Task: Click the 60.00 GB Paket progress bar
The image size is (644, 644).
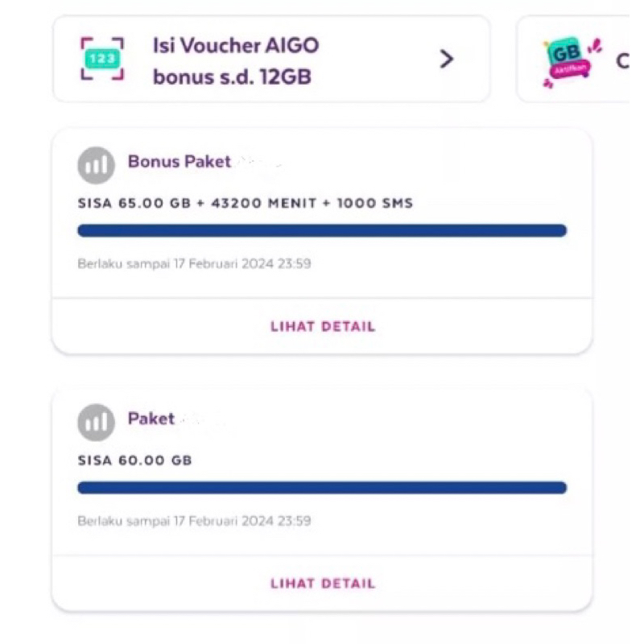Action: (322, 488)
